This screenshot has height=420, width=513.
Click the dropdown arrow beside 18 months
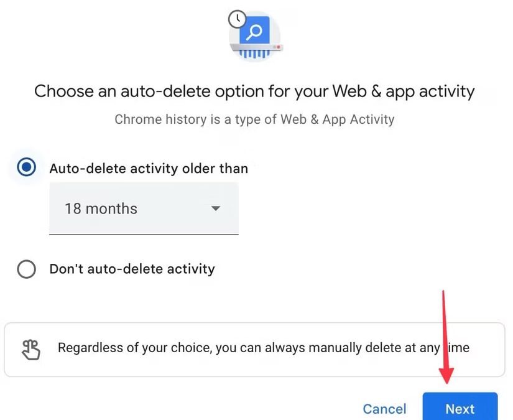(x=215, y=209)
